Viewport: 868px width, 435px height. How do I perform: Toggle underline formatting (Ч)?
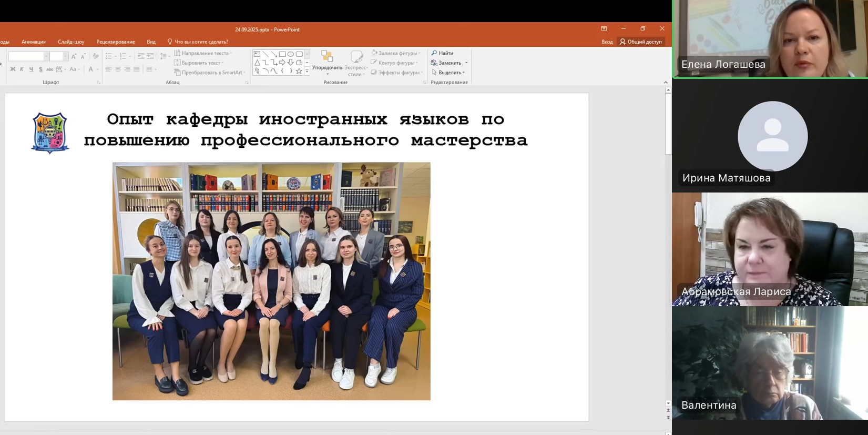coord(31,69)
